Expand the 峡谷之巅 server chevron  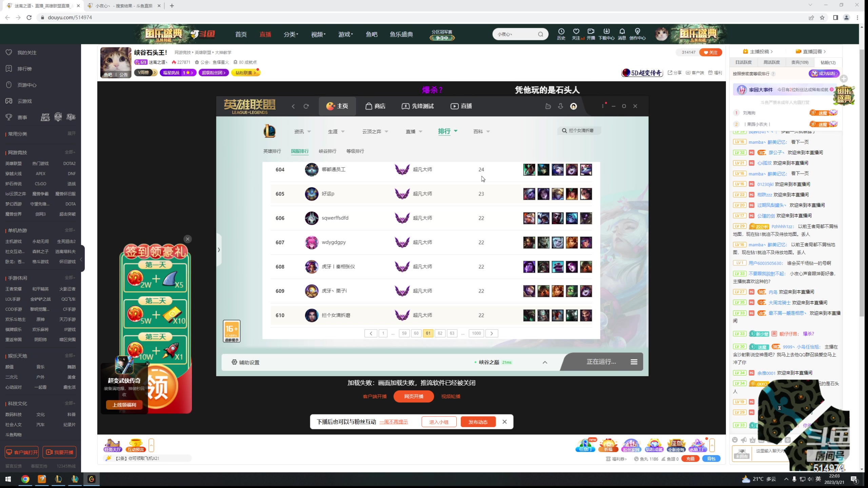[x=545, y=362]
